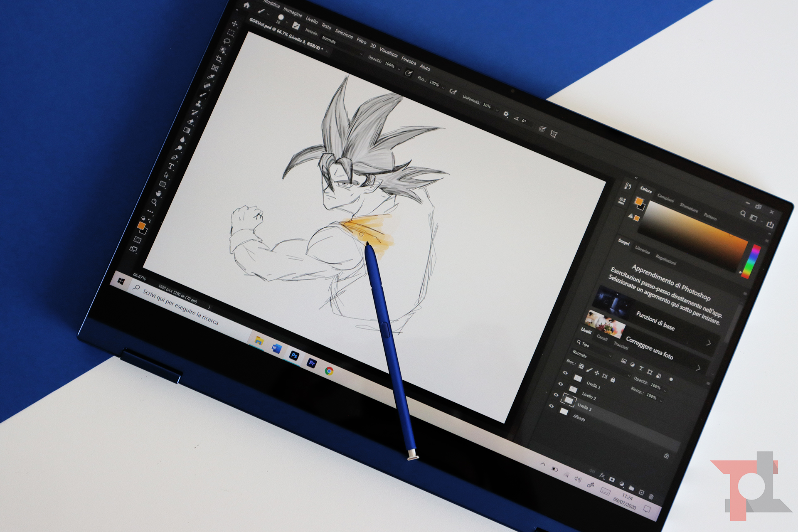Toggle visibility of Sfondo layer
Viewport: 798px width, 532px height.
[x=552, y=406]
